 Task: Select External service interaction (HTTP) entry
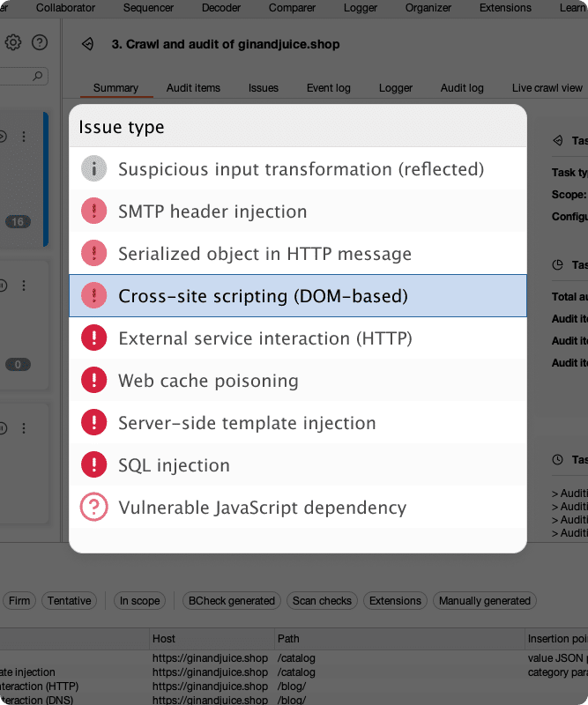264,338
